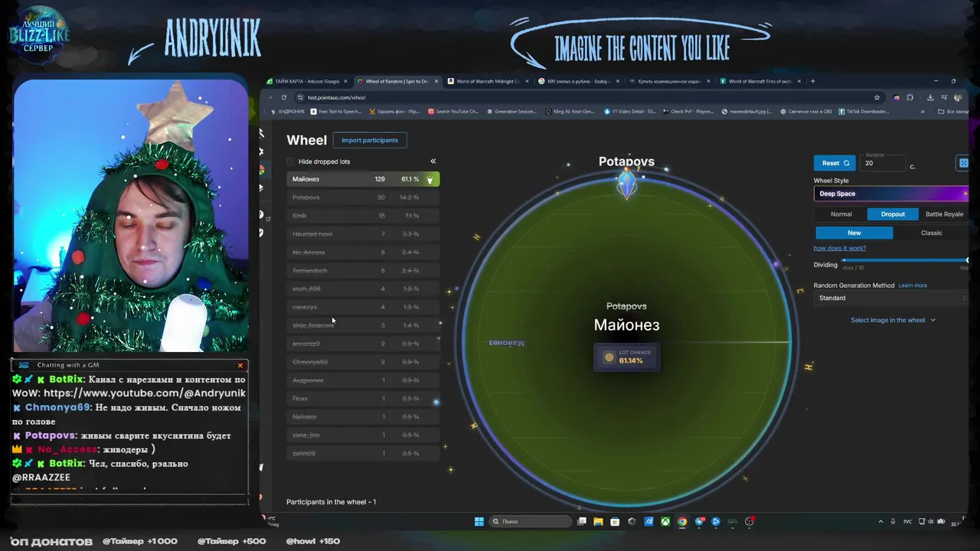The width and height of the screenshot is (980, 551).
Task: Select the Майонез lot row
Action: [x=363, y=179]
